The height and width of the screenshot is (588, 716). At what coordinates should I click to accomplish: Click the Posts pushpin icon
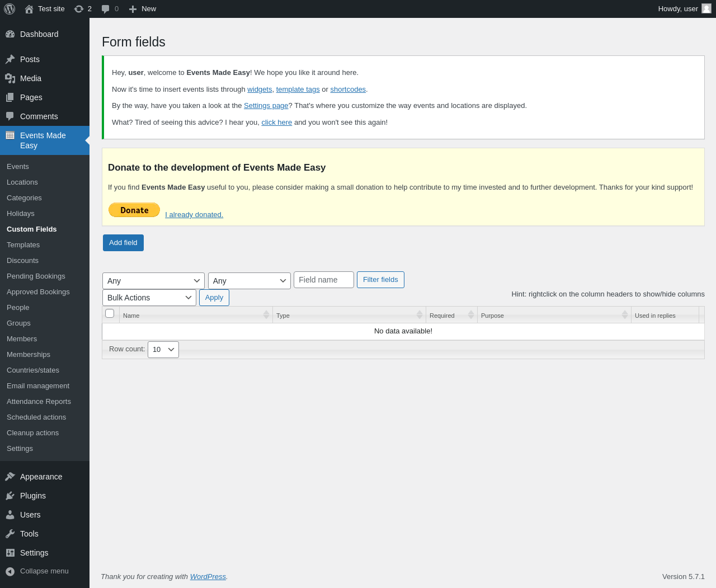pos(10,59)
